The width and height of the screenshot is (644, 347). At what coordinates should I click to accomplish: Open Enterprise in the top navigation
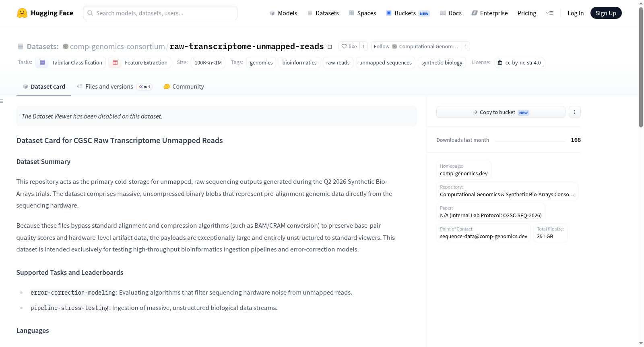coord(489,13)
